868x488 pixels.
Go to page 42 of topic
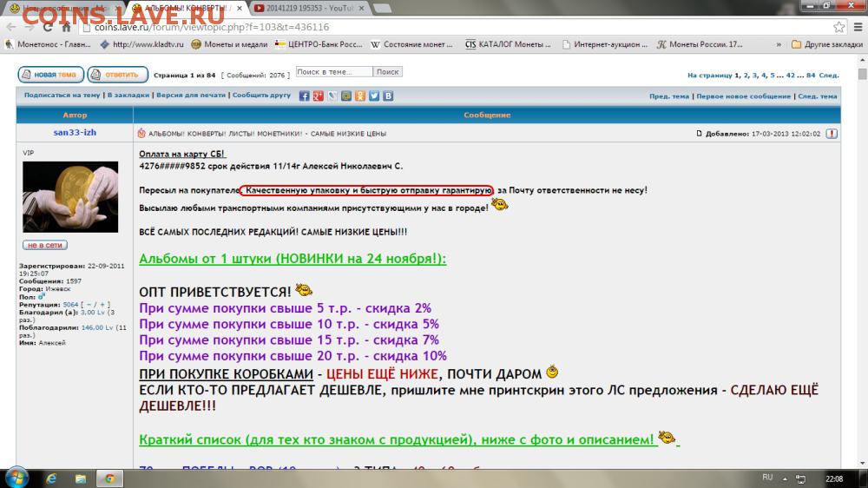pyautogui.click(x=791, y=76)
